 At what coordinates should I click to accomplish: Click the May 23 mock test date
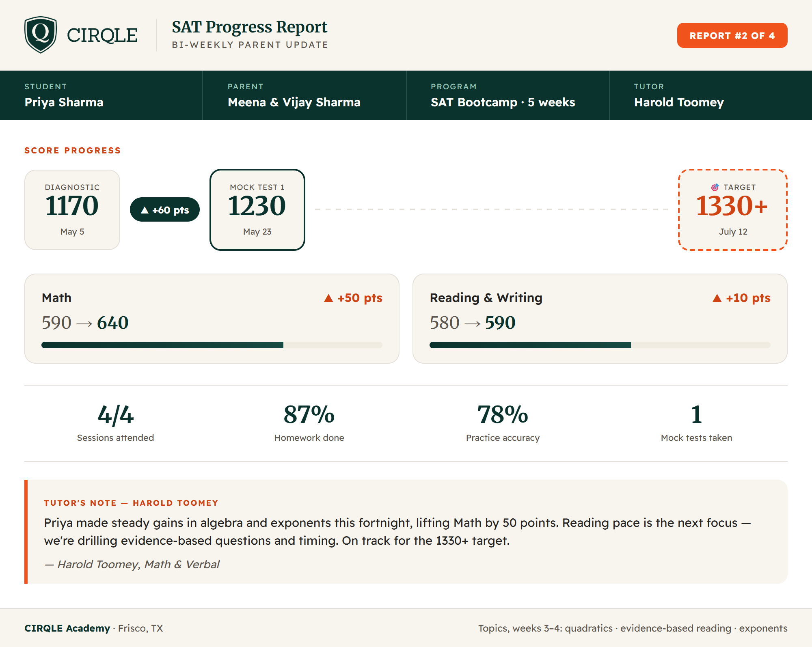[257, 232]
